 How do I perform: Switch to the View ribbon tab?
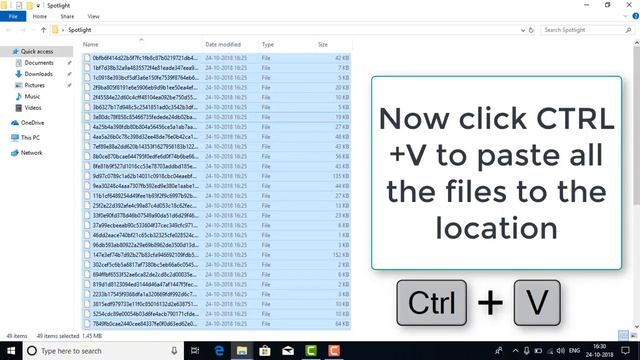[93, 16]
